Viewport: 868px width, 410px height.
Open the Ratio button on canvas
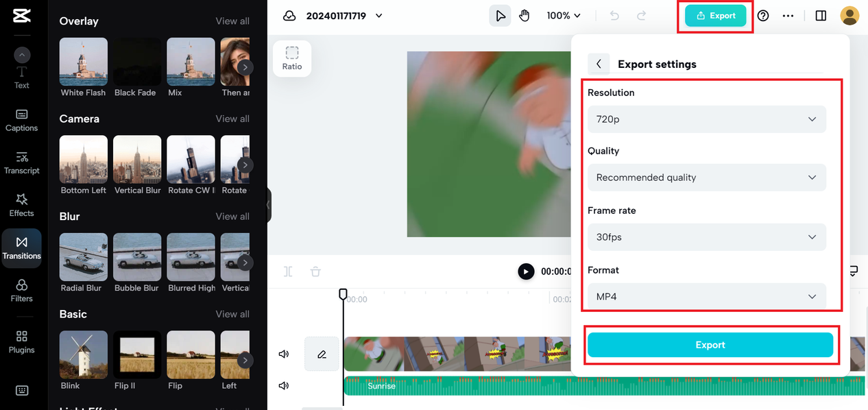pyautogui.click(x=292, y=58)
